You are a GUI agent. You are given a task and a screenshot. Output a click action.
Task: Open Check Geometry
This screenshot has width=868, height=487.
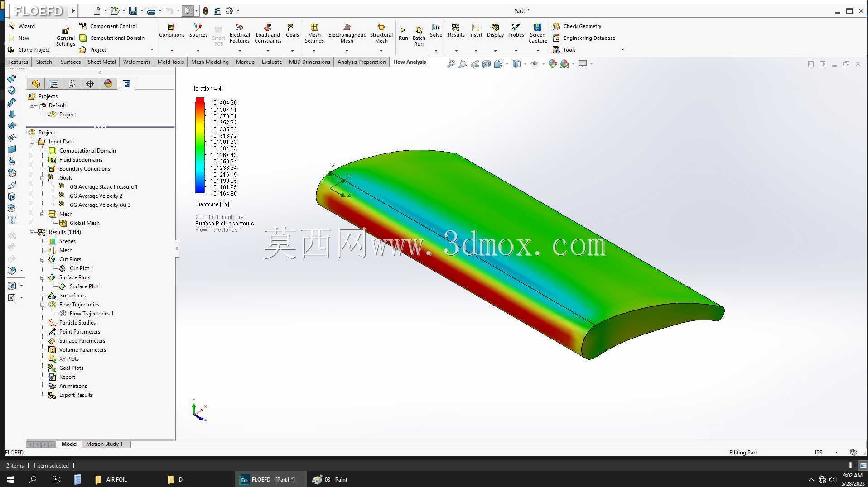point(577,26)
